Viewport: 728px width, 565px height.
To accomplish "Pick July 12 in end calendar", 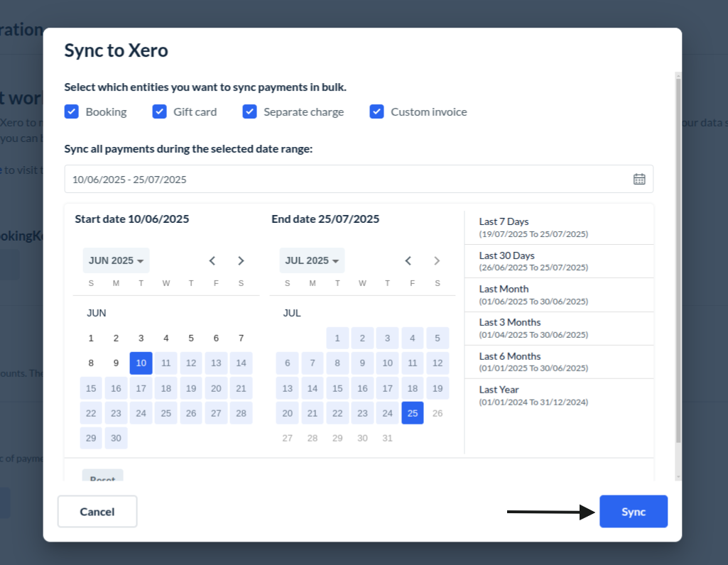I will [438, 363].
